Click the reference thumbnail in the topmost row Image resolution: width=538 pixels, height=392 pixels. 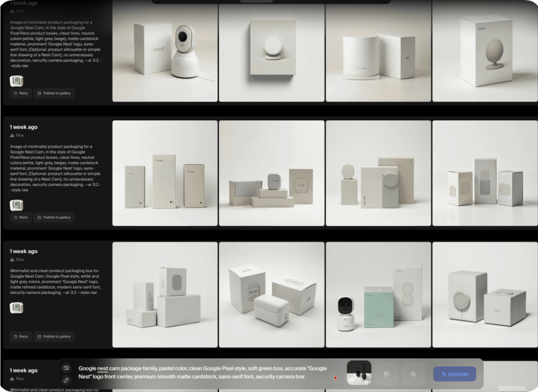pyautogui.click(x=16, y=81)
